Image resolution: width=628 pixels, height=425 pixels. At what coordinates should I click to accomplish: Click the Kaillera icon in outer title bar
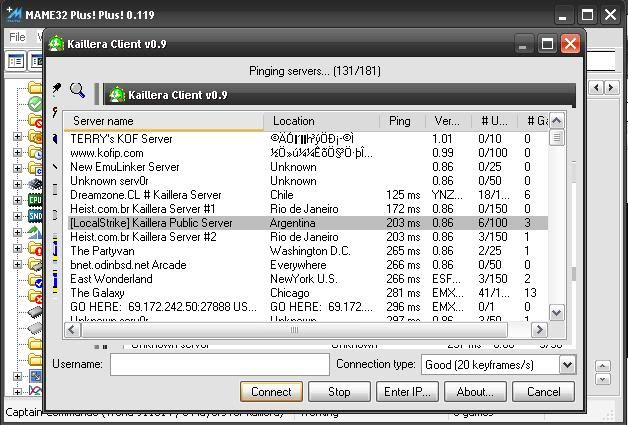pos(56,44)
